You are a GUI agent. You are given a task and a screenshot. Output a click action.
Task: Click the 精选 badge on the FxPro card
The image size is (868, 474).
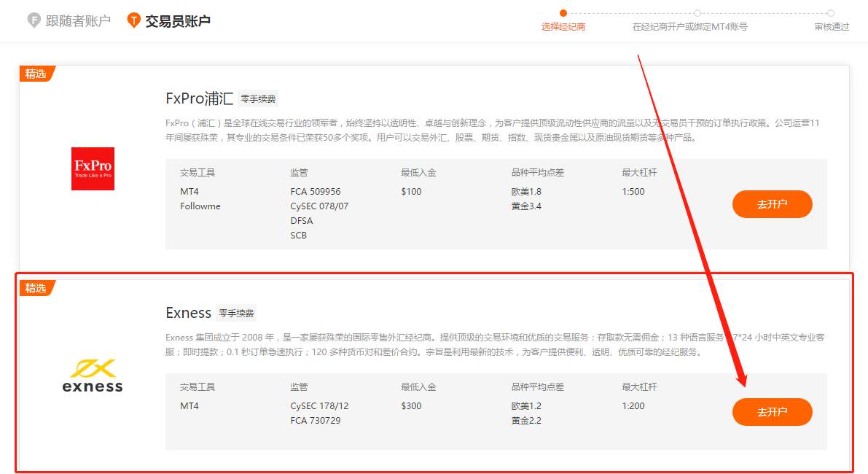click(36, 74)
